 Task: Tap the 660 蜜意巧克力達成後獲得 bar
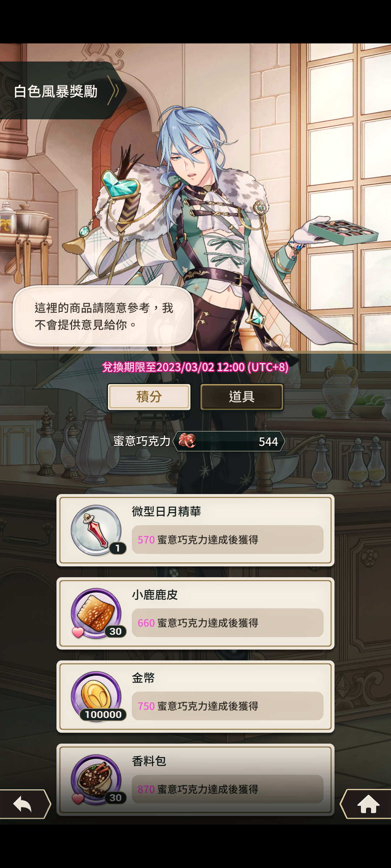click(227, 623)
